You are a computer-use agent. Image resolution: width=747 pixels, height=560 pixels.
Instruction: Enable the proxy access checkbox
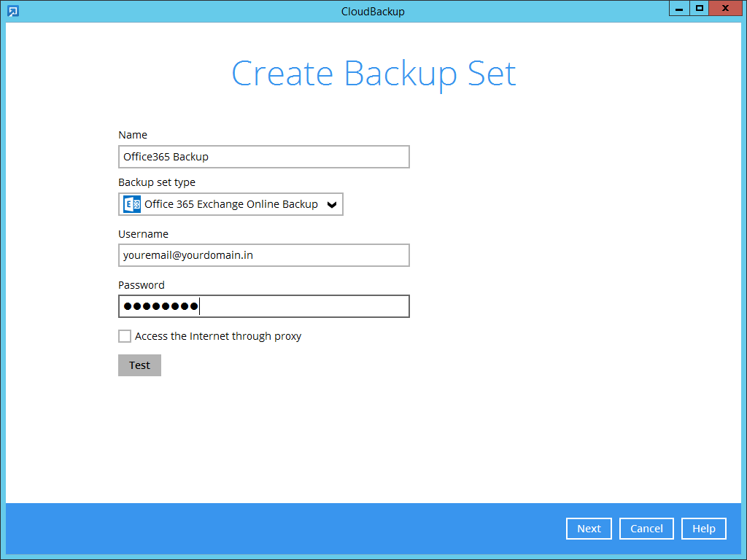pos(125,336)
